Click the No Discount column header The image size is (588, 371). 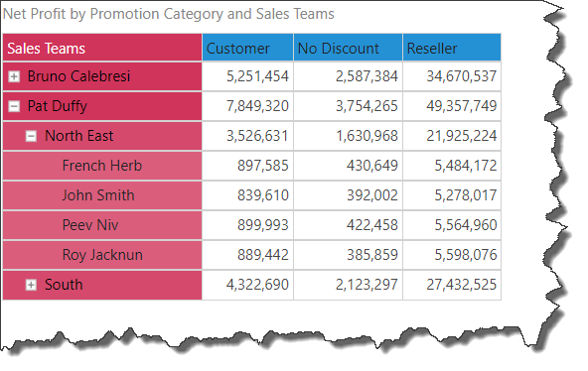coord(348,48)
